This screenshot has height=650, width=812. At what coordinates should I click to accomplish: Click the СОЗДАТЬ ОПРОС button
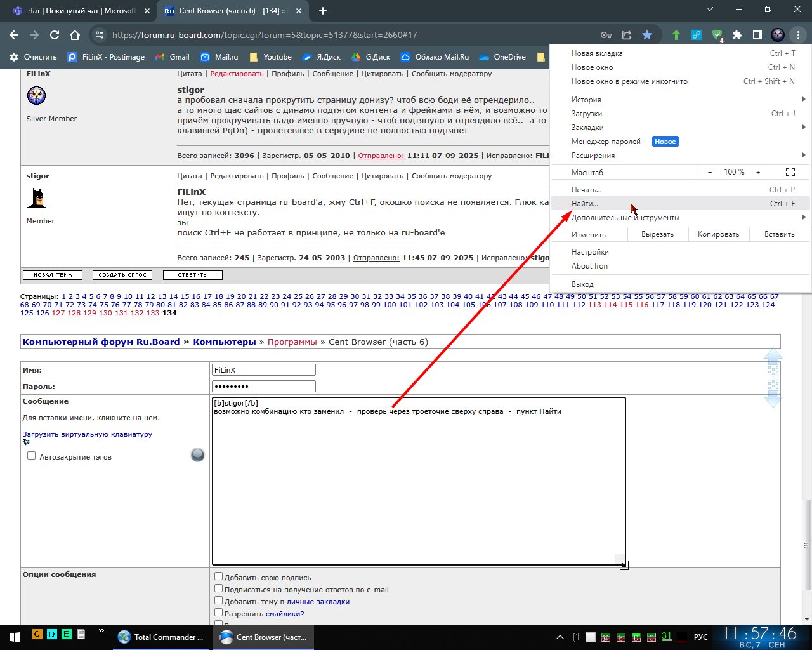click(x=122, y=275)
